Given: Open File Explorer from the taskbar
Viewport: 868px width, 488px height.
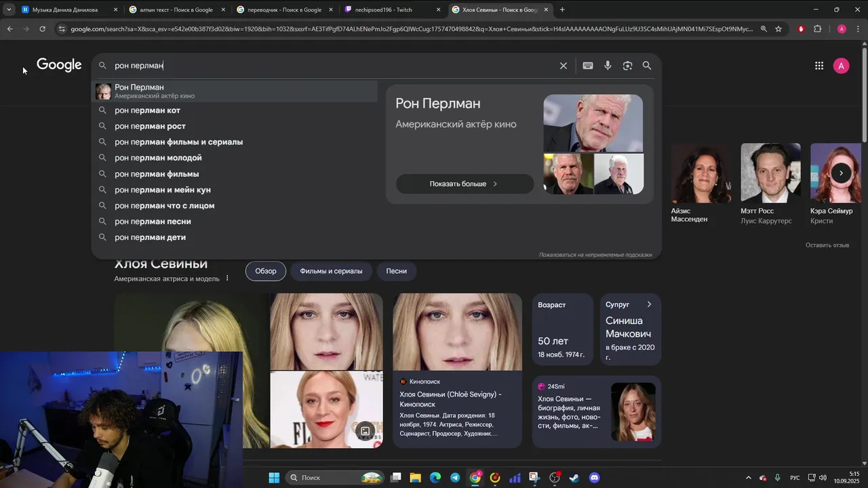Looking at the screenshot, I should pyautogui.click(x=416, y=478).
